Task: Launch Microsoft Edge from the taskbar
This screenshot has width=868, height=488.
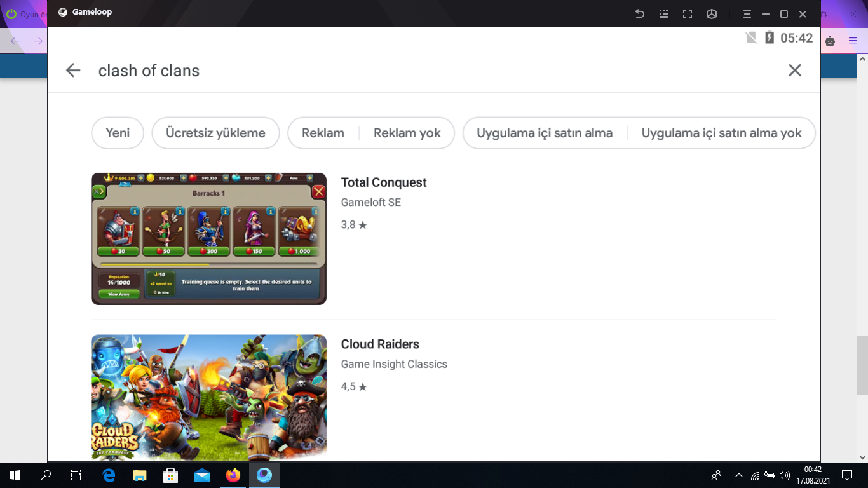Action: pyautogui.click(x=109, y=475)
